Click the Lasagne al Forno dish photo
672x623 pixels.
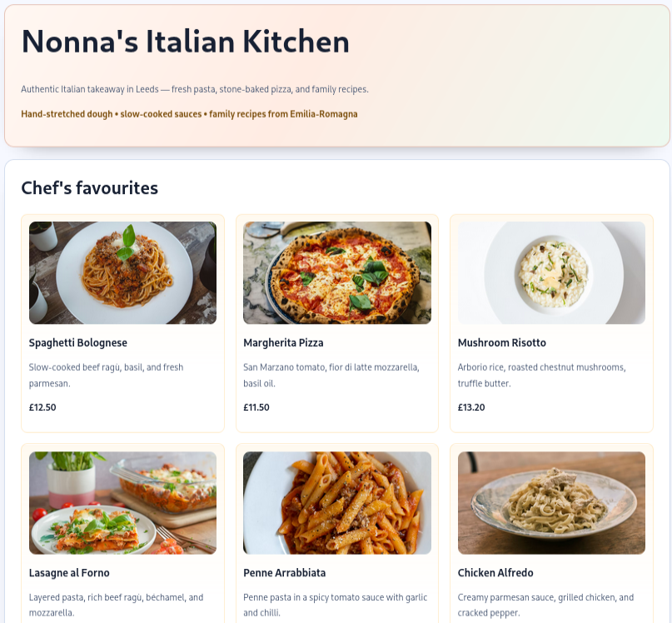[x=122, y=503]
